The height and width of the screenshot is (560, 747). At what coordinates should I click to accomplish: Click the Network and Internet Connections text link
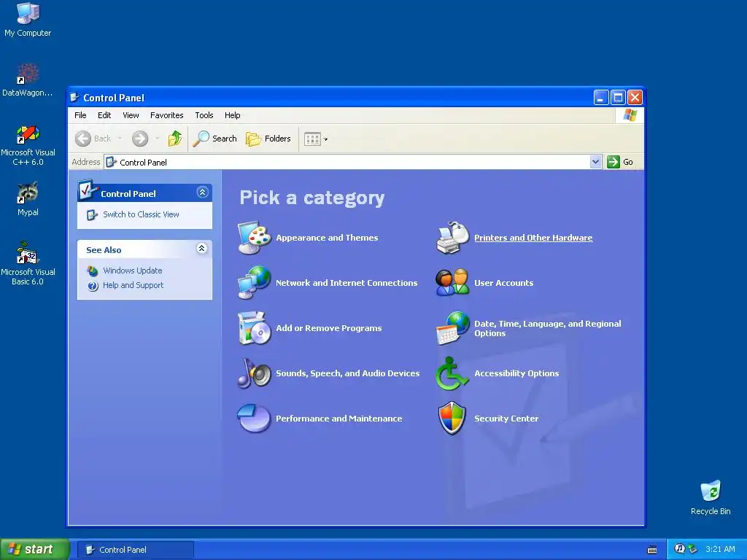click(347, 283)
